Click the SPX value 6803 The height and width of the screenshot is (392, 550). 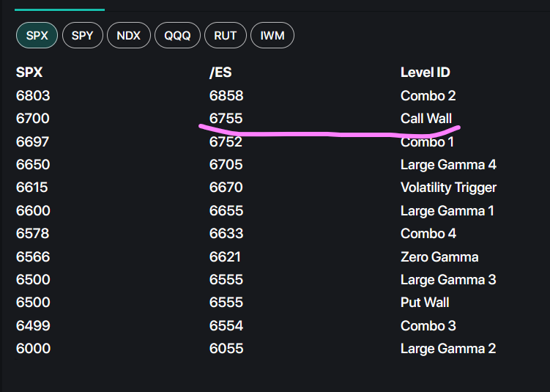tap(33, 95)
